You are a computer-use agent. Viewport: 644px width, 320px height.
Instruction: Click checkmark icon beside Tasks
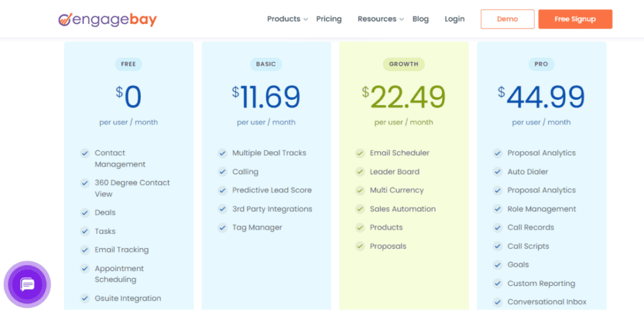point(85,231)
